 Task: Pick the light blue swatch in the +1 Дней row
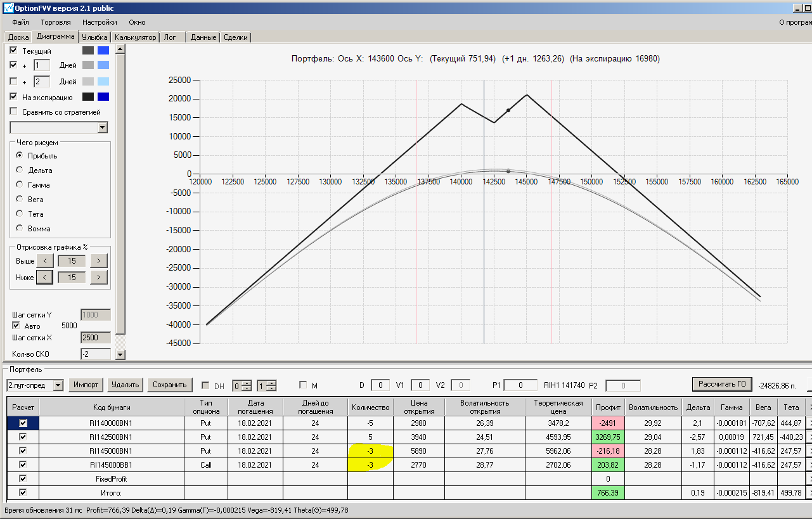[103, 65]
